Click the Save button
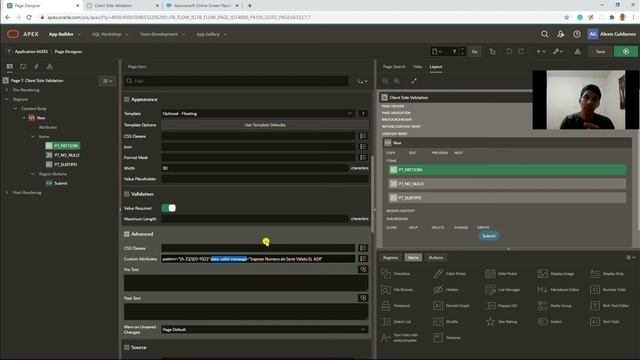The height and width of the screenshot is (360, 640). 600,51
